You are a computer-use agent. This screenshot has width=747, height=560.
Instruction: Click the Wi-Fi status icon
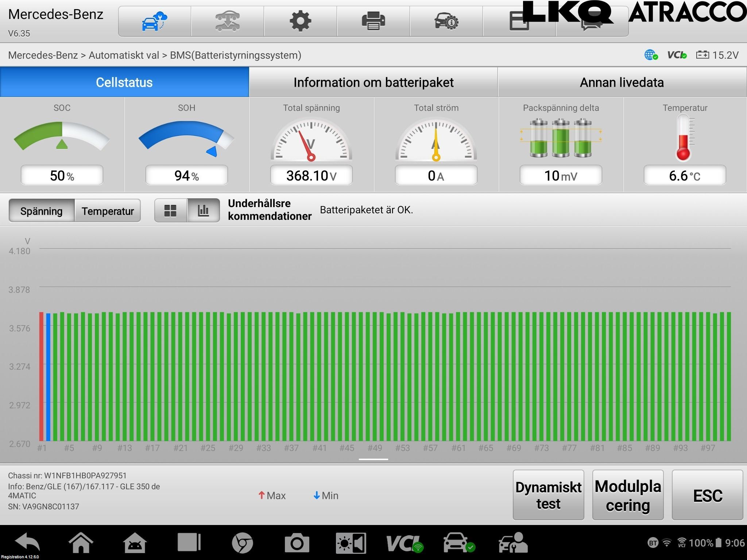coord(667,542)
